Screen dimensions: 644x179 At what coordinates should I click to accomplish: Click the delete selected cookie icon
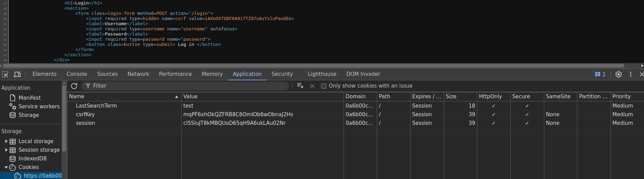312,86
